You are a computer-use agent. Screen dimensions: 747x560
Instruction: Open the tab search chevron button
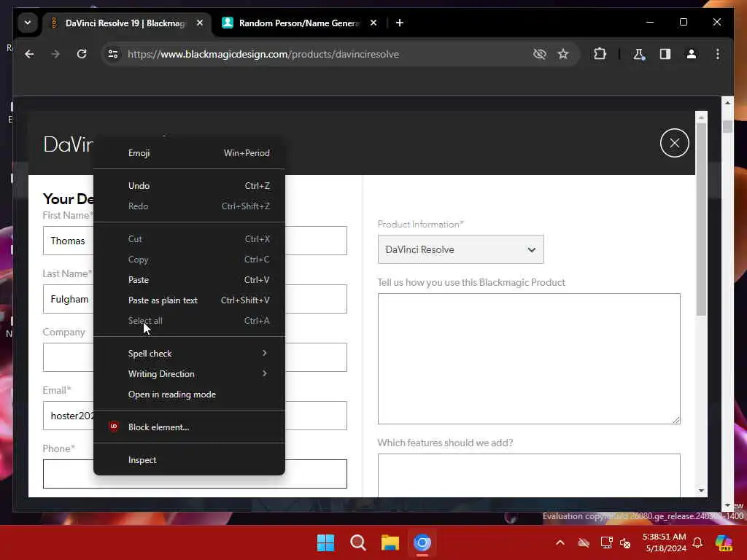pyautogui.click(x=28, y=23)
